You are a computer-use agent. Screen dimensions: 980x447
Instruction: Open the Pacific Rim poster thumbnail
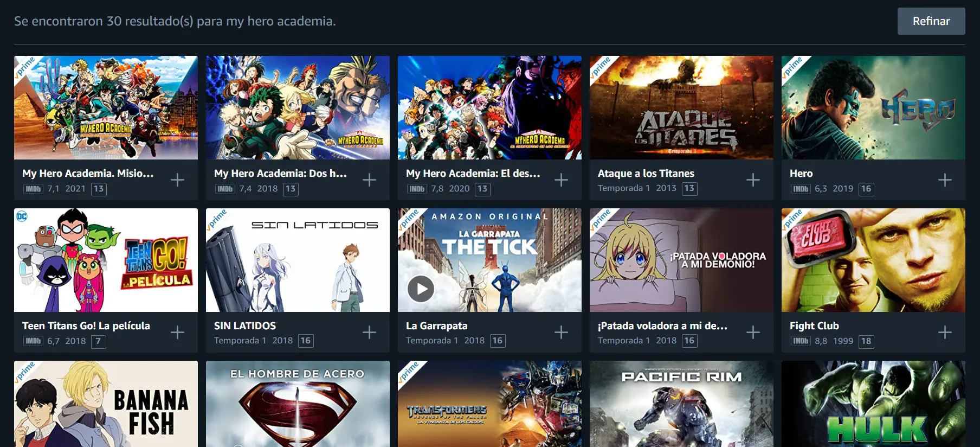pyautogui.click(x=681, y=404)
